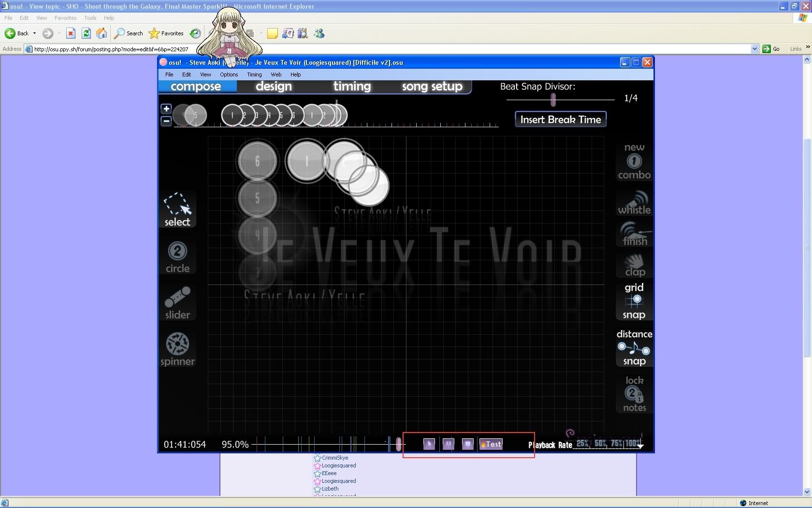The width and height of the screenshot is (812, 508).
Task: Open the timing tab
Action: click(352, 86)
